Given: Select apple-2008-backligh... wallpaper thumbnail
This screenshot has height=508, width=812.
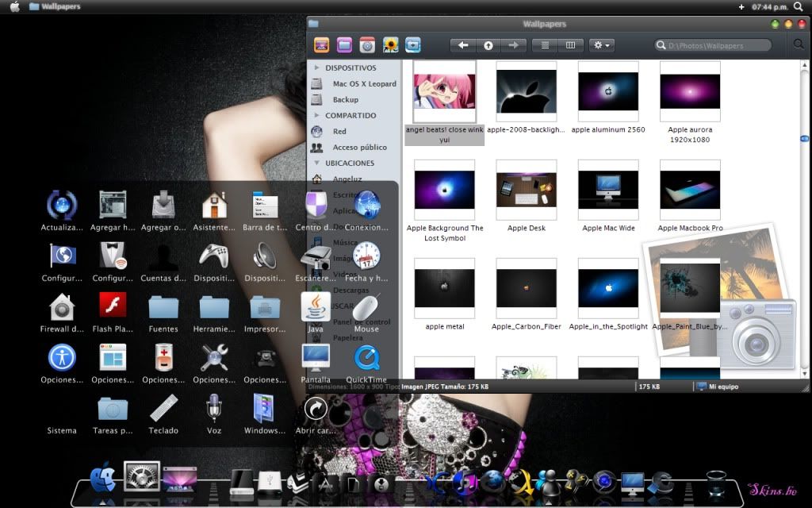Looking at the screenshot, I should [x=527, y=91].
